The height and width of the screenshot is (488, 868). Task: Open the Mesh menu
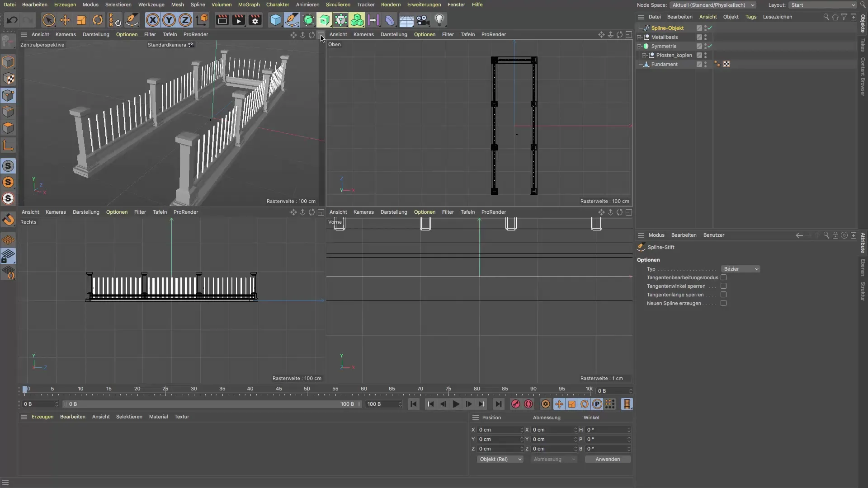click(177, 5)
